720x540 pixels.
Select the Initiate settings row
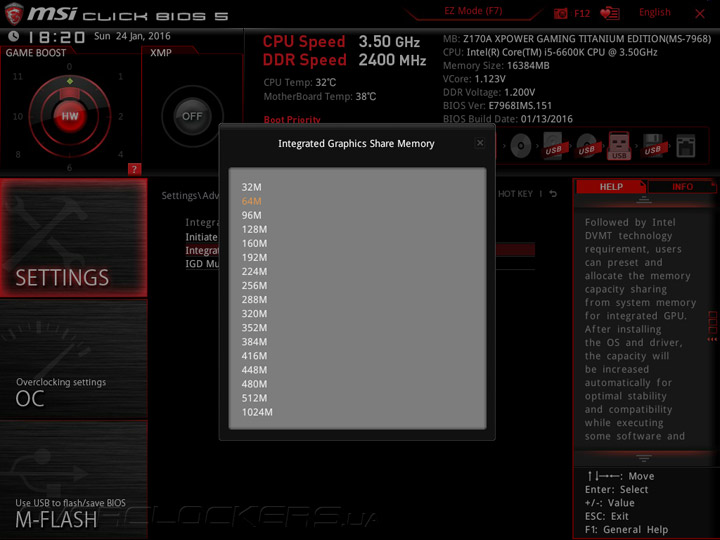(x=201, y=237)
